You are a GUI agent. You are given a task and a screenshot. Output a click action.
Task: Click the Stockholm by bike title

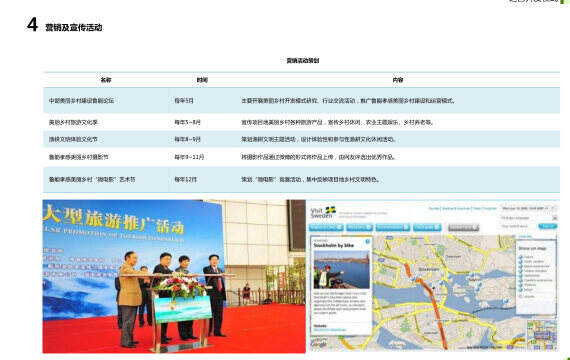point(333,245)
